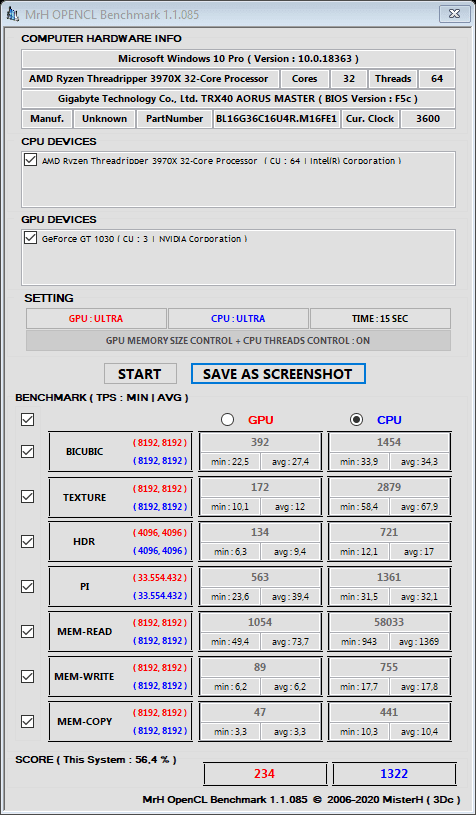
Task: Click the HDR benchmark label
Action: point(84,542)
